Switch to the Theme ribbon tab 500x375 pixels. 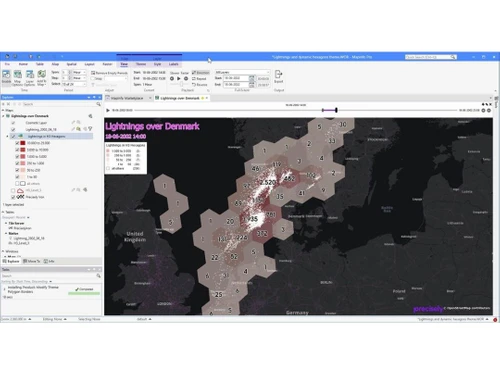click(141, 64)
